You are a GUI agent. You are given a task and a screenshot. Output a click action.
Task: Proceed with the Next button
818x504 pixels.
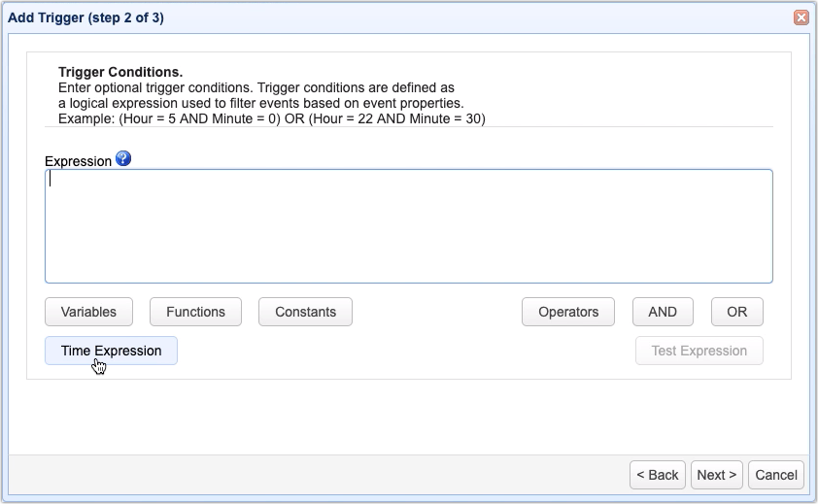(x=717, y=475)
